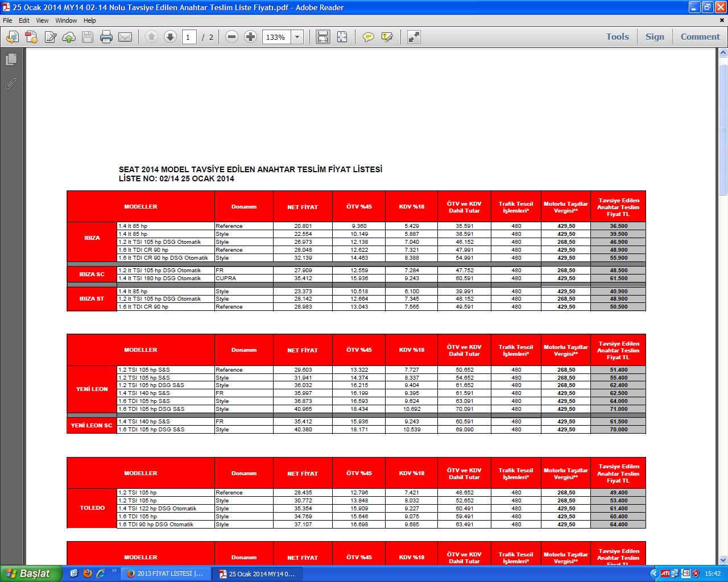Click the fit one full page icon
The image size is (728, 582).
[342, 37]
